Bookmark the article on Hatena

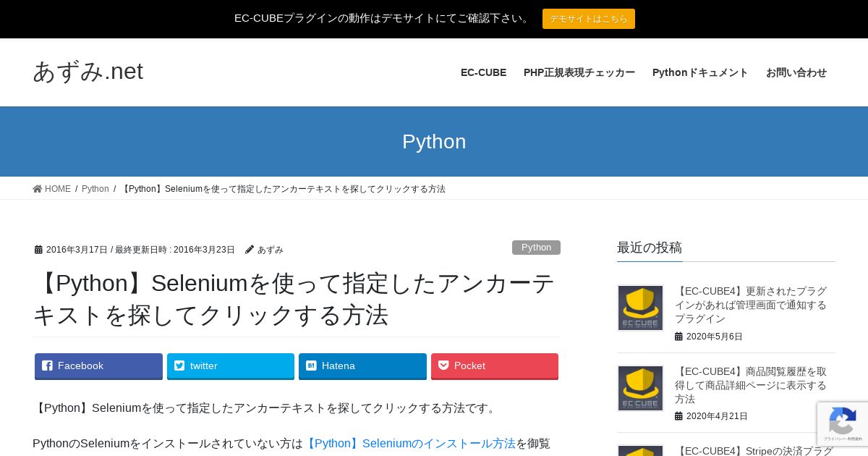(x=362, y=366)
